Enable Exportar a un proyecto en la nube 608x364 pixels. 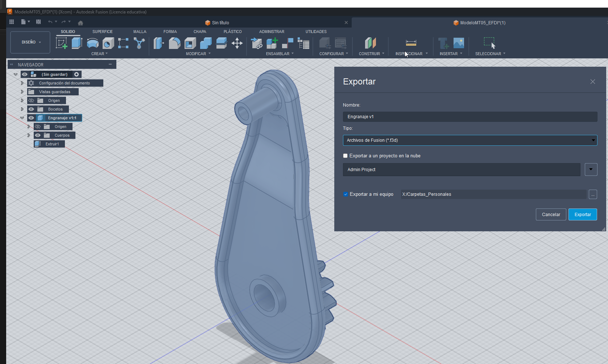tap(346, 156)
